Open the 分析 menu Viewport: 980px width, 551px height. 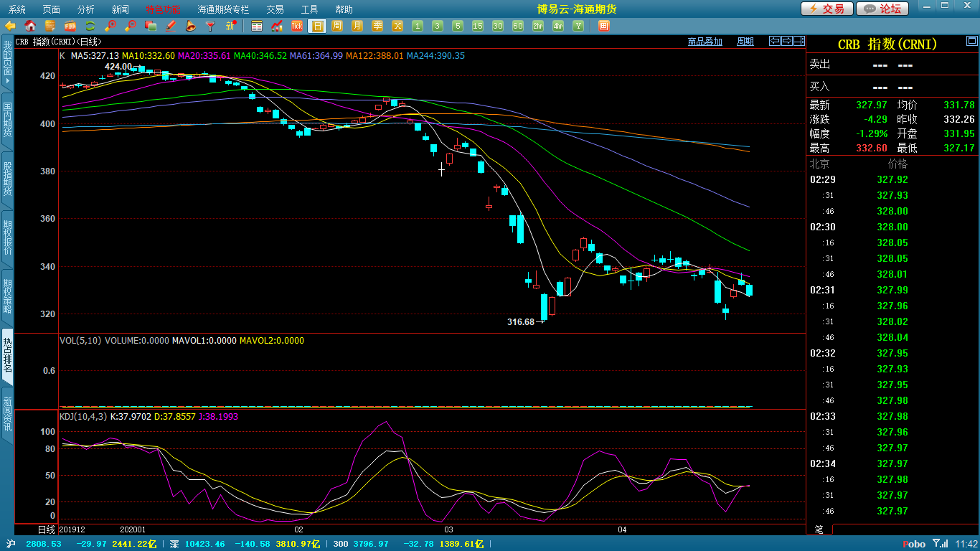(86, 9)
